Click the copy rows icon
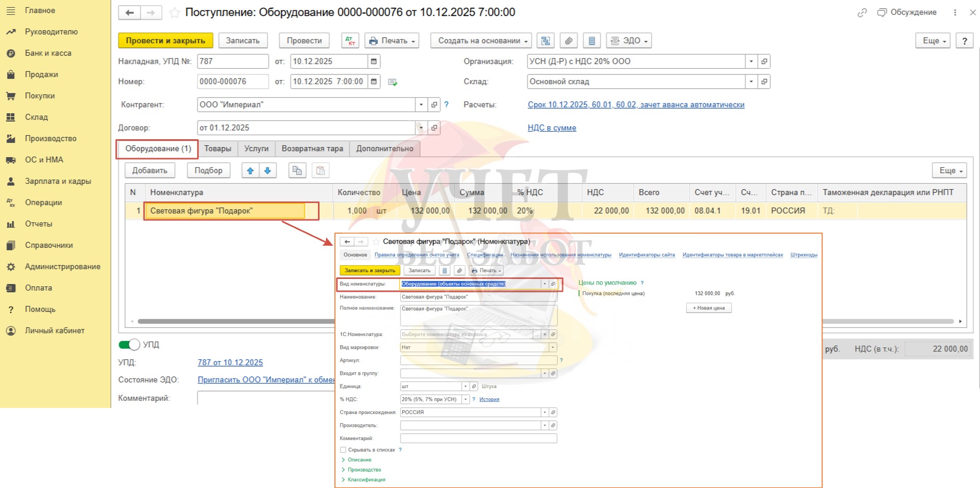This screenshot has height=488, width=980. pyautogui.click(x=297, y=171)
